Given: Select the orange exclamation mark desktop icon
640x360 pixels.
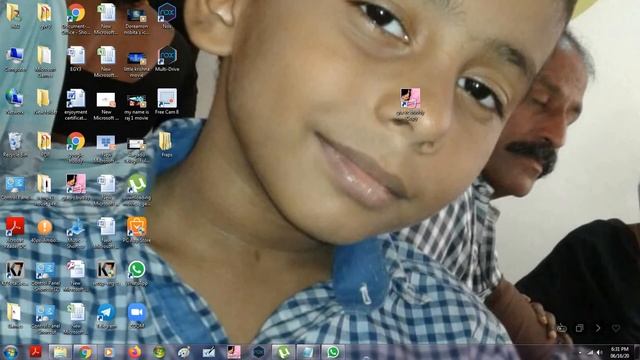Looking at the screenshot, I should point(45,230).
